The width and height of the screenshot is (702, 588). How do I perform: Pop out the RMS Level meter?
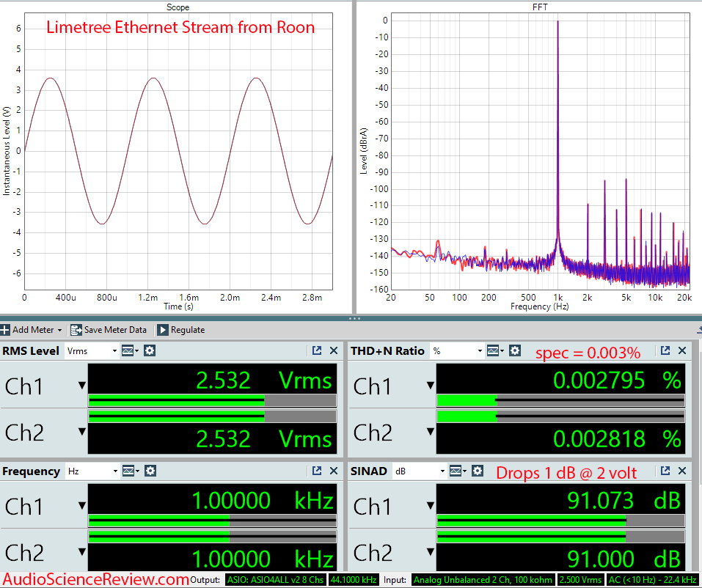tap(317, 351)
